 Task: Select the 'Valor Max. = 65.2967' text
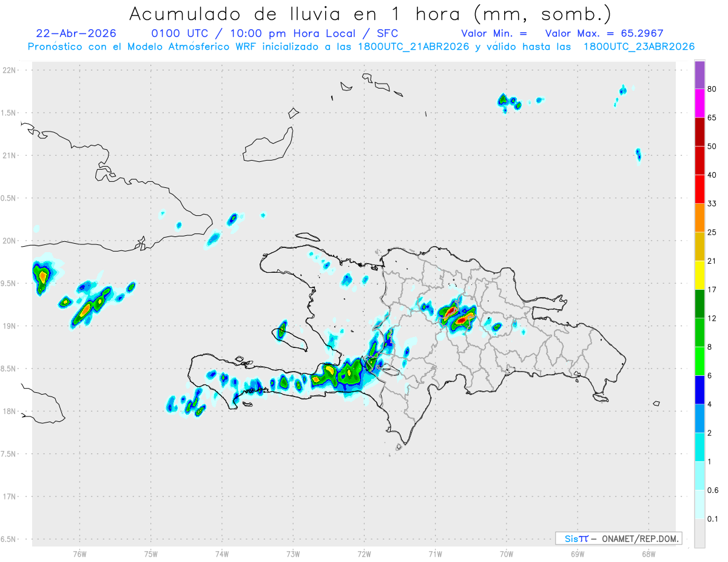[x=604, y=33]
